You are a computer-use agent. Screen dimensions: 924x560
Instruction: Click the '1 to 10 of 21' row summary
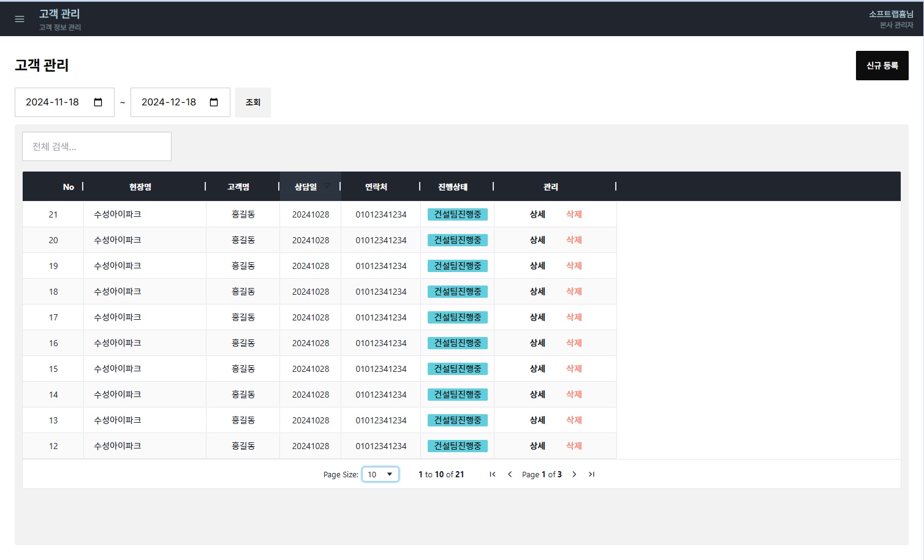pos(441,474)
